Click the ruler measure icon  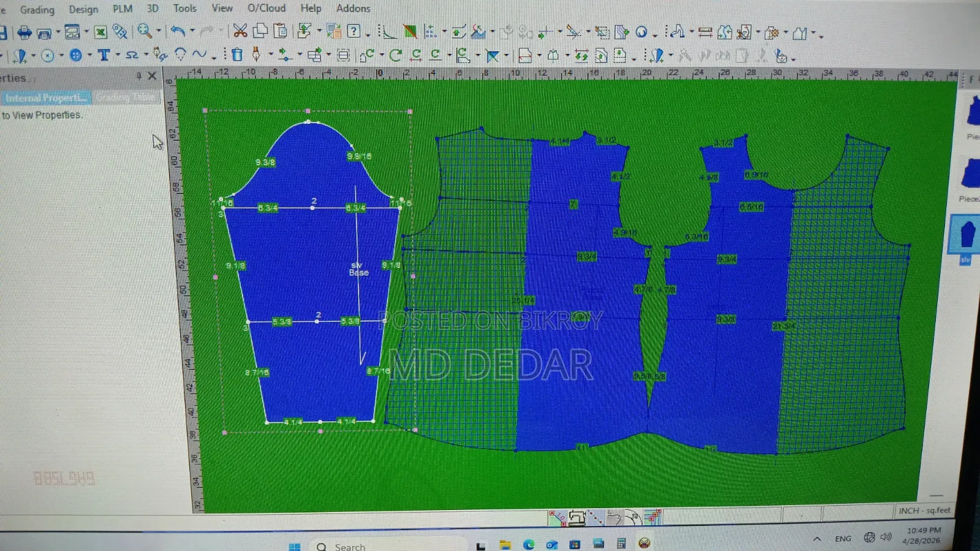[705, 32]
